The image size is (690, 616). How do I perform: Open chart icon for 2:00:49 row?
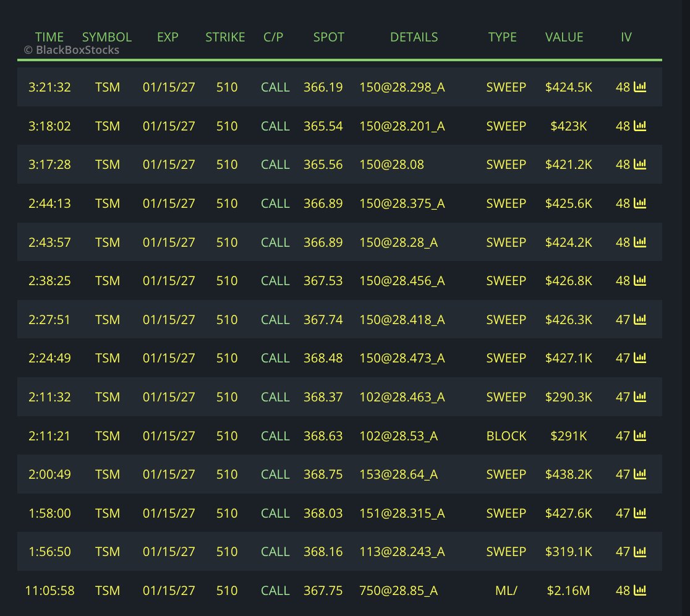639,474
